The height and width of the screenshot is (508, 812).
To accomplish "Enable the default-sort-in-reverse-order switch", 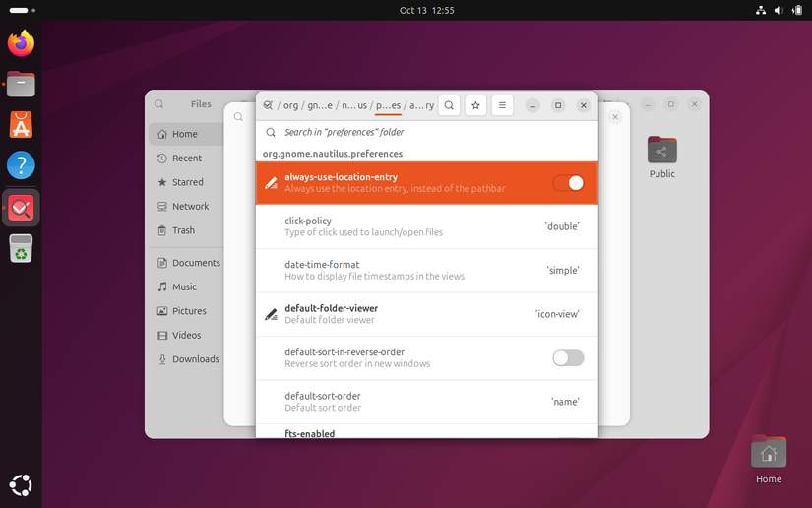I will pos(568,358).
